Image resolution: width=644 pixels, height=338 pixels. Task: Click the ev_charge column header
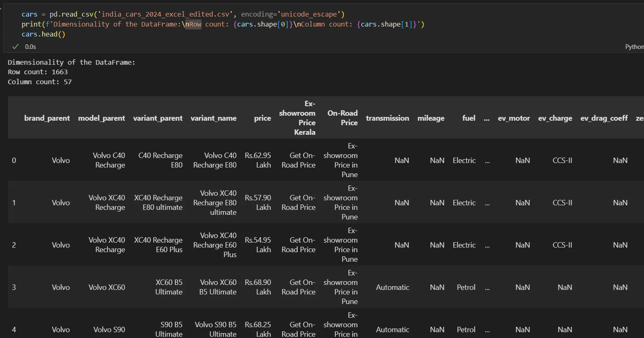[x=555, y=118]
